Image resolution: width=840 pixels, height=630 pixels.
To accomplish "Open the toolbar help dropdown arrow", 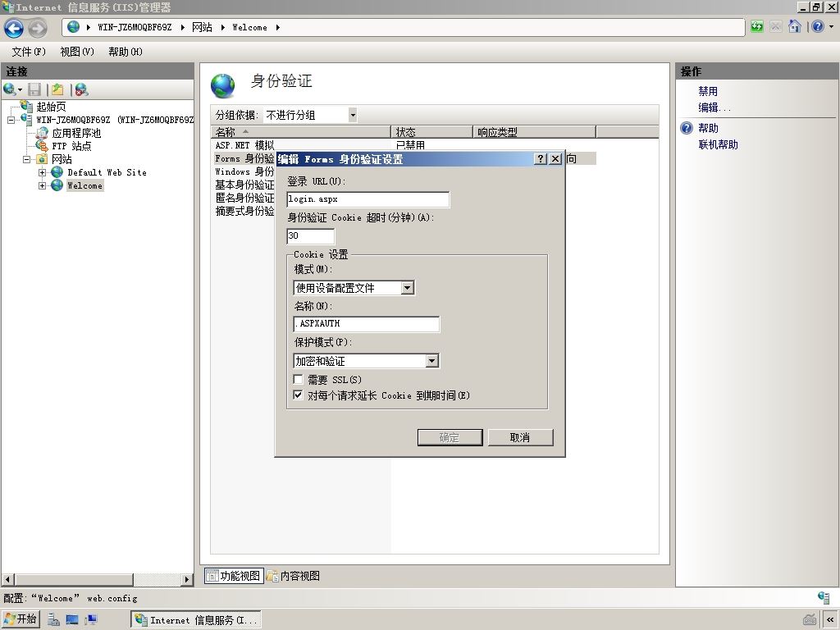I will point(831,26).
